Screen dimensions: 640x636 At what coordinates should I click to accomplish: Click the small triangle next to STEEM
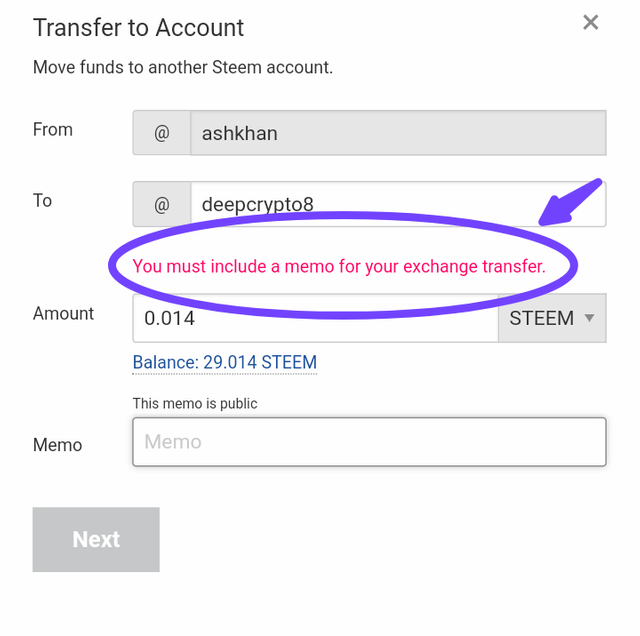[x=589, y=318]
